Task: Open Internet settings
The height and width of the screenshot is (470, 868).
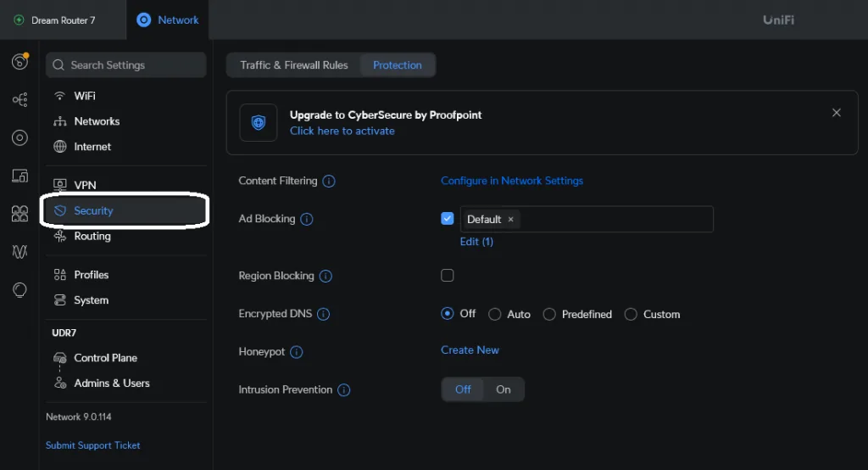Action: pyautogui.click(x=125, y=147)
